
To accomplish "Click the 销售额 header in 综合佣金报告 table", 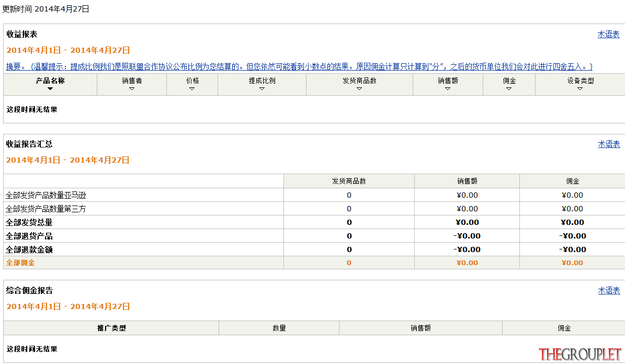I will [421, 328].
